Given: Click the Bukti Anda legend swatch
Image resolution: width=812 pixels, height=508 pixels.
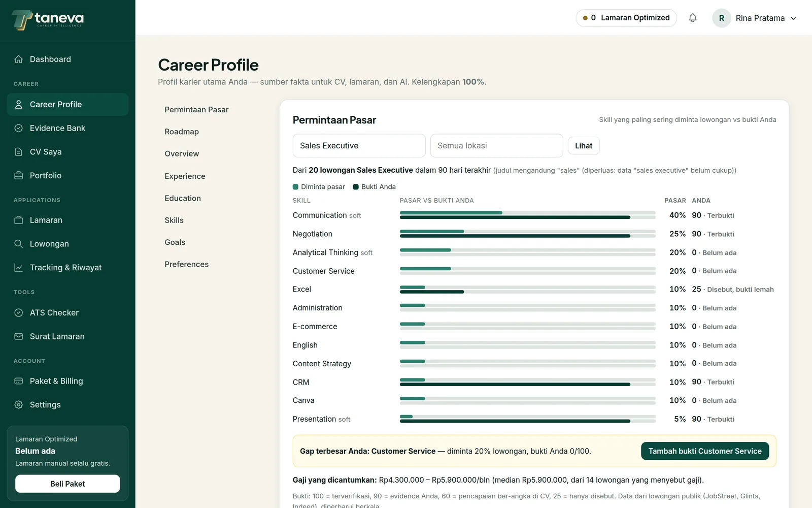Looking at the screenshot, I should tap(356, 187).
